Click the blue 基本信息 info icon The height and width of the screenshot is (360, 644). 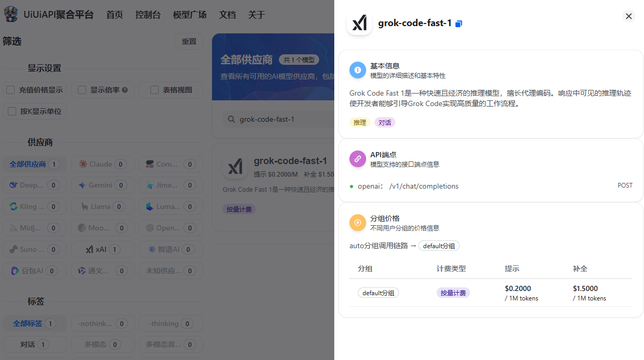357,70
